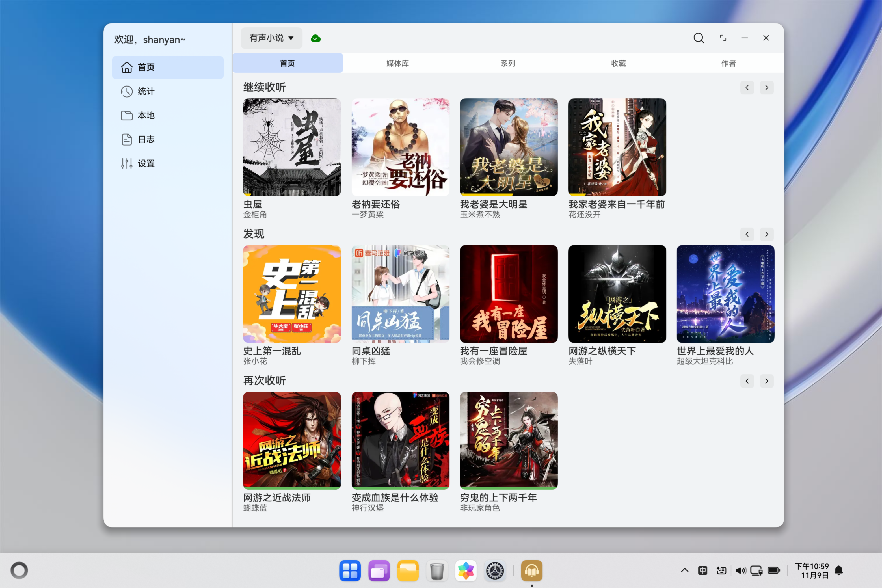Open the 虫屋 book cover
The width and height of the screenshot is (882, 588).
point(292,147)
